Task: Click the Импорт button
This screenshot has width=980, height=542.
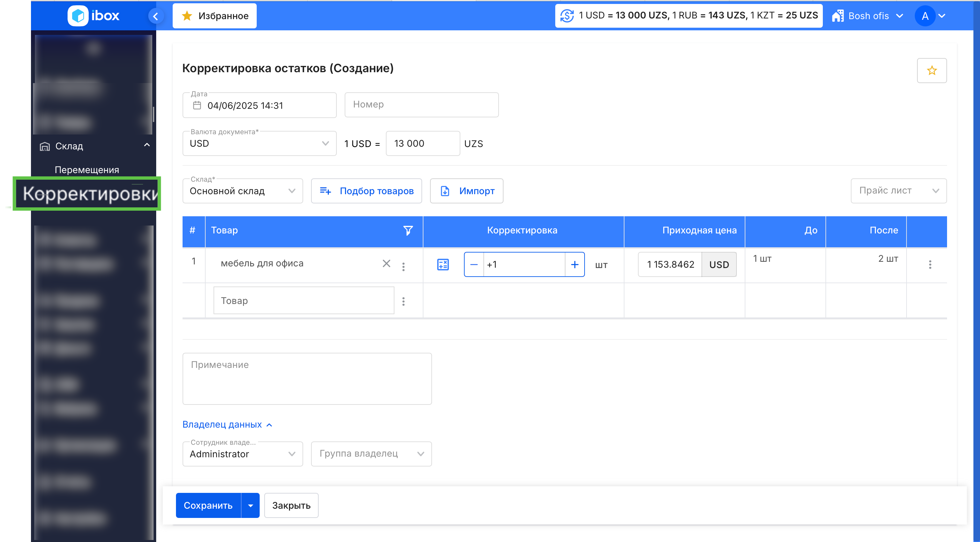Action: pyautogui.click(x=466, y=191)
